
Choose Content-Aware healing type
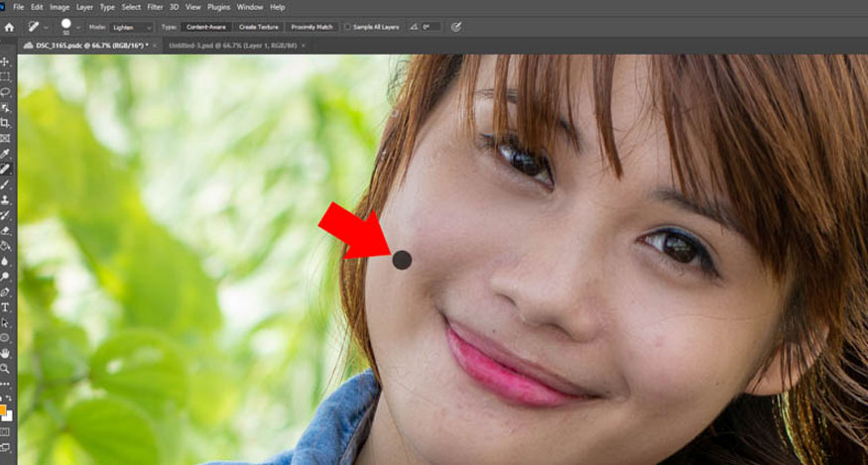click(x=206, y=27)
